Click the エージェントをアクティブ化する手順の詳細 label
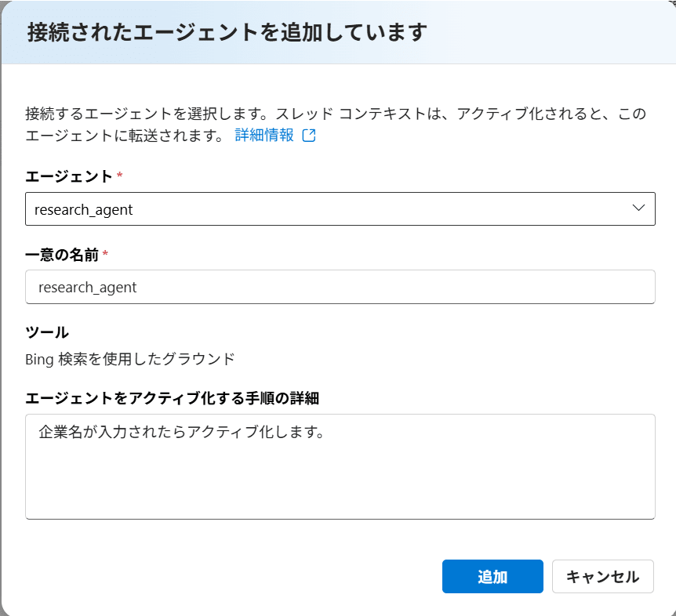The width and height of the screenshot is (676, 616). [172, 398]
